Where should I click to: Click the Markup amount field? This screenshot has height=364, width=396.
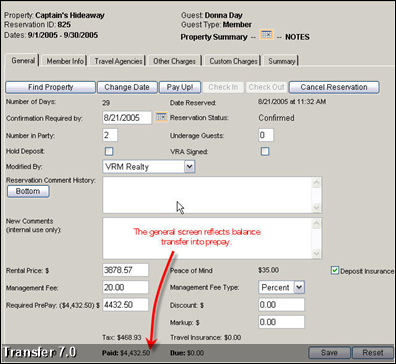282,322
